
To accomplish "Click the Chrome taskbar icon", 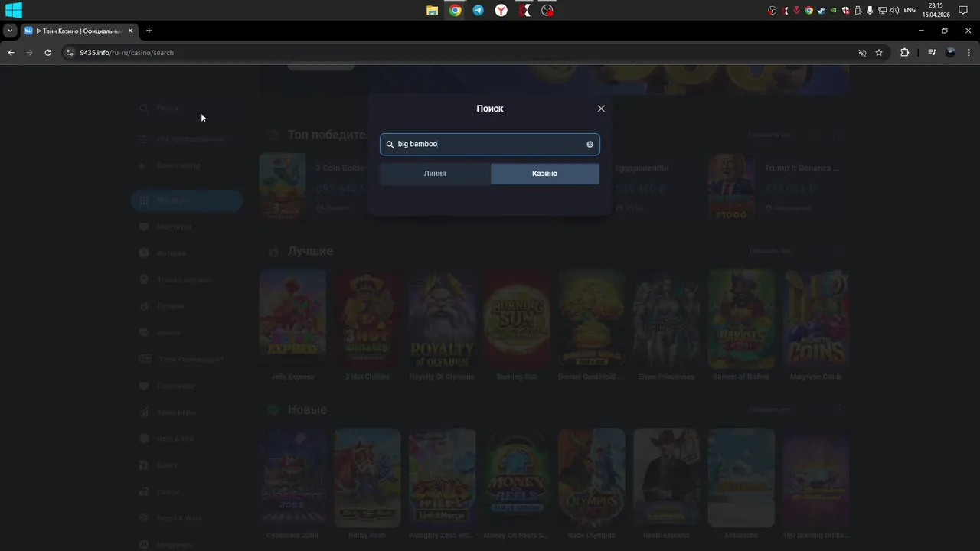I will pos(456,10).
